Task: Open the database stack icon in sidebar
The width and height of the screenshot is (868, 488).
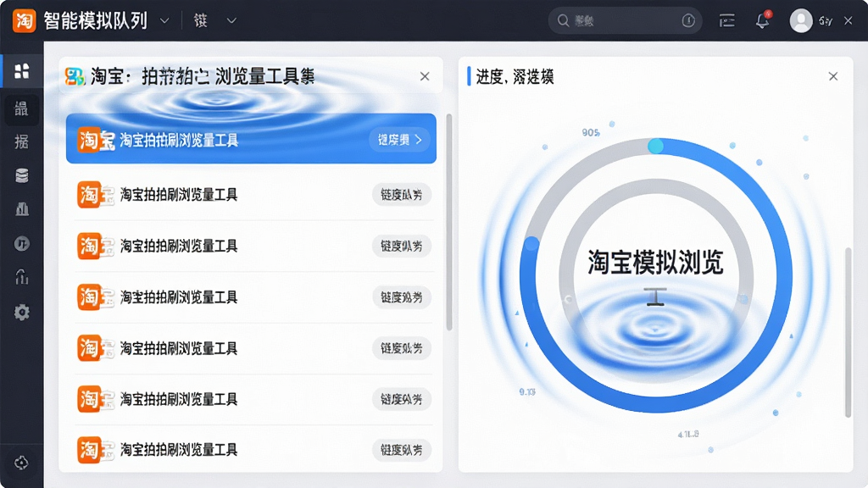Action: [x=21, y=175]
